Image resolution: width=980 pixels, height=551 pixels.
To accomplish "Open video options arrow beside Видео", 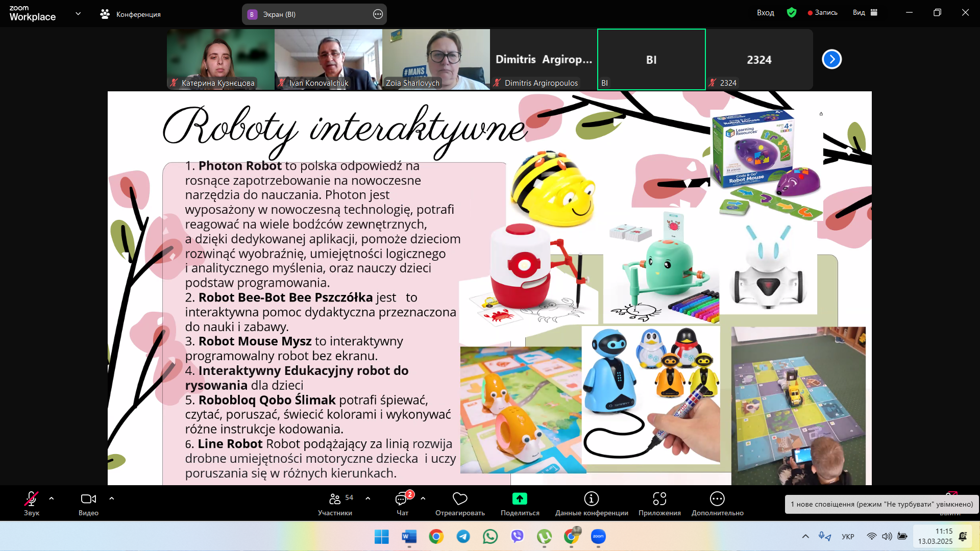I will (x=112, y=498).
